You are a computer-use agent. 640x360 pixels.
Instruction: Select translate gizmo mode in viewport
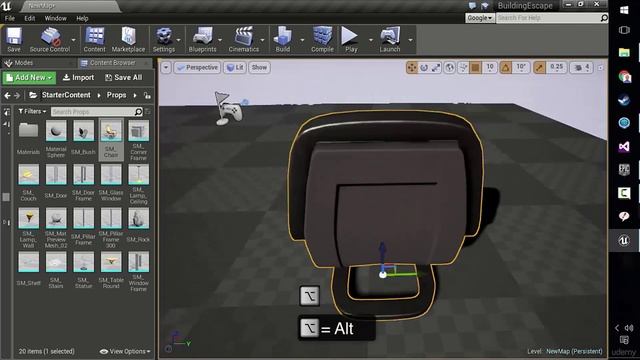click(412, 68)
